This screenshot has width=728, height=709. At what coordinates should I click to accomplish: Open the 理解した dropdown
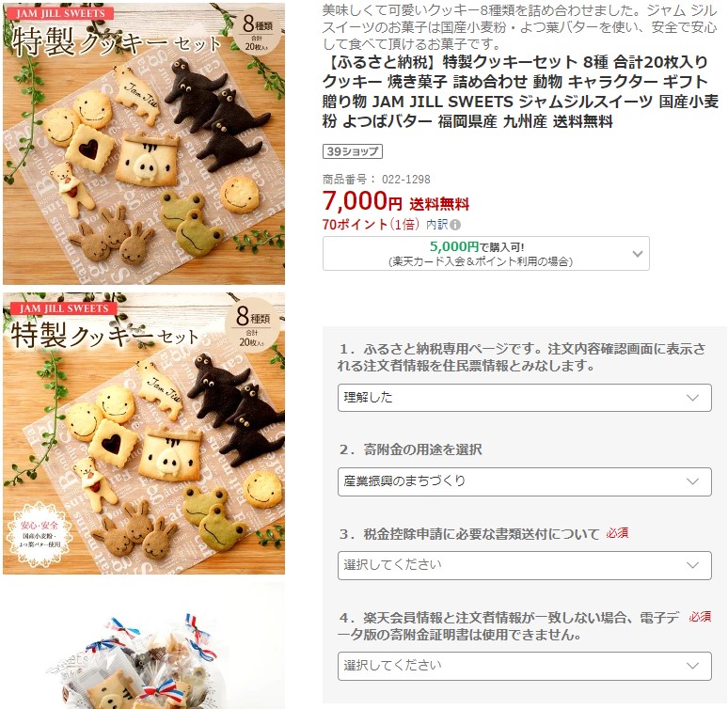524,398
